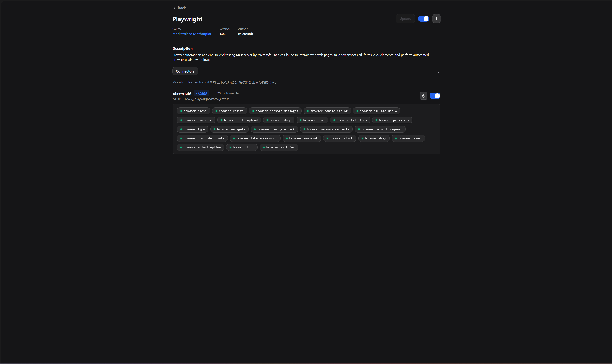This screenshot has height=364, width=612.
Task: Click the browser_take_screenshot chip
Action: coord(255,138)
